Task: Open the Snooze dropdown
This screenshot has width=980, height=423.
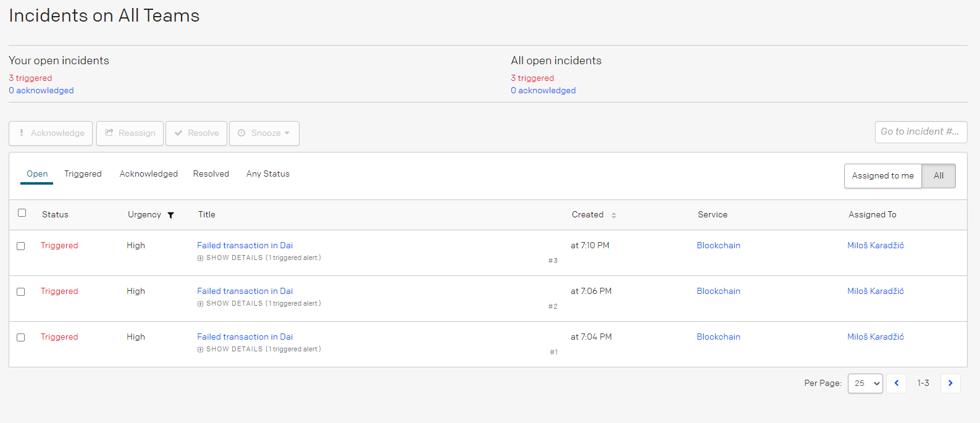Action: pos(264,133)
